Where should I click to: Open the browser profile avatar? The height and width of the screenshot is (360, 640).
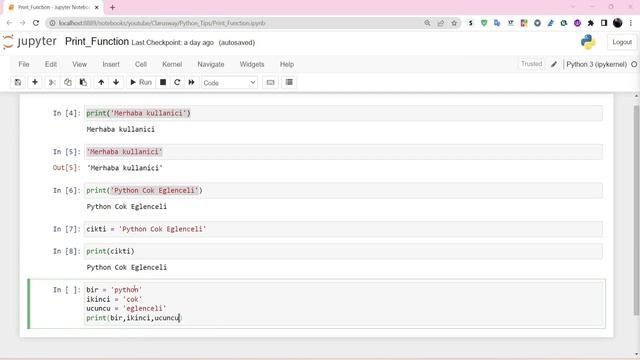click(618, 23)
